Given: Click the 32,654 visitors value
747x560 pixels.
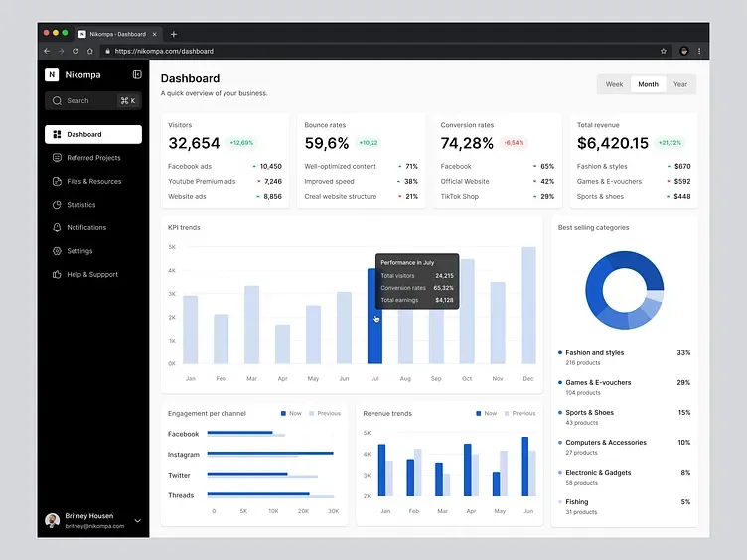Looking at the screenshot, I should (x=194, y=143).
